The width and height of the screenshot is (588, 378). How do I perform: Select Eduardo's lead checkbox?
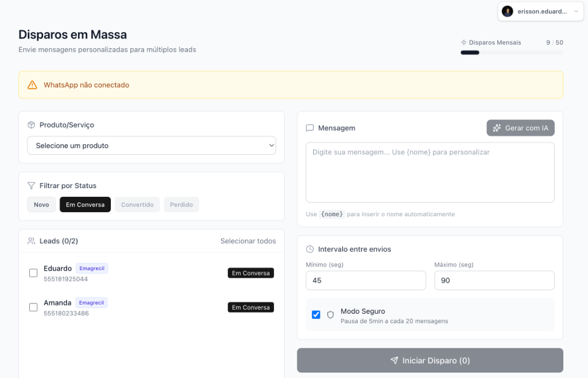[33, 273]
